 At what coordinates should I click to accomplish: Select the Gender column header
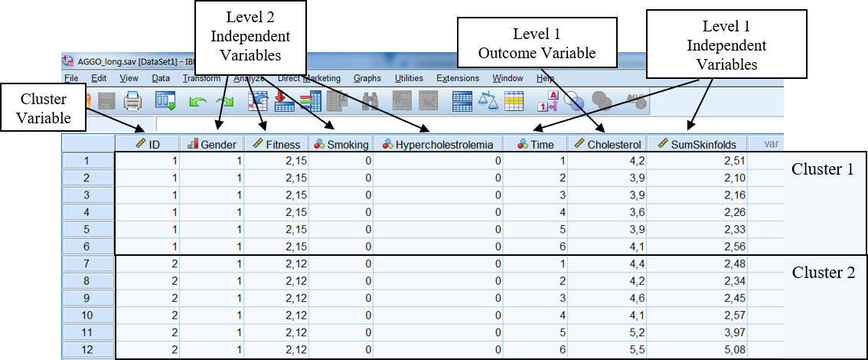pyautogui.click(x=211, y=145)
